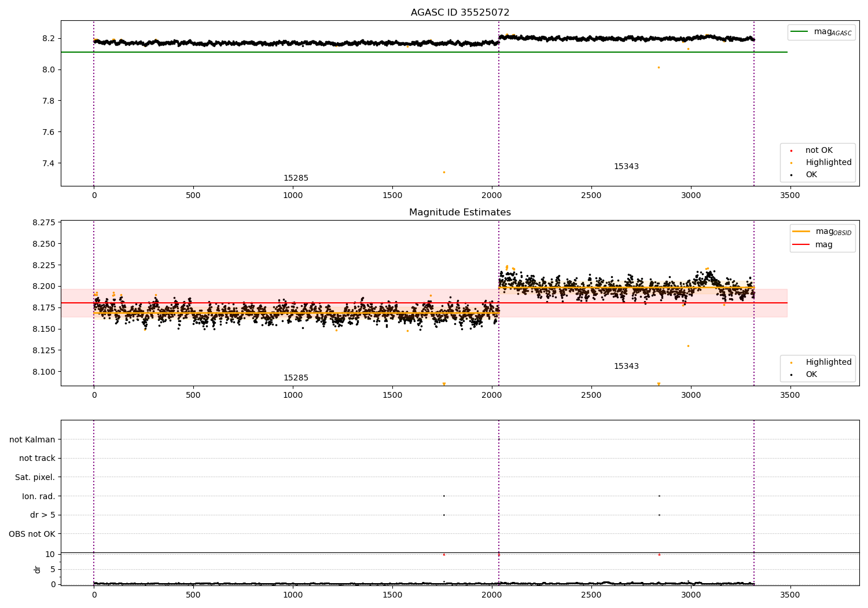
Task: Click the red 'mag' legend entry in middle plot
Action: tap(813, 245)
